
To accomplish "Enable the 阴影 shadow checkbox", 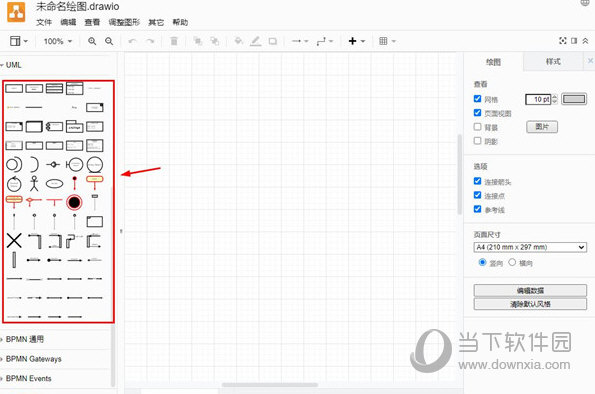I will tap(477, 140).
